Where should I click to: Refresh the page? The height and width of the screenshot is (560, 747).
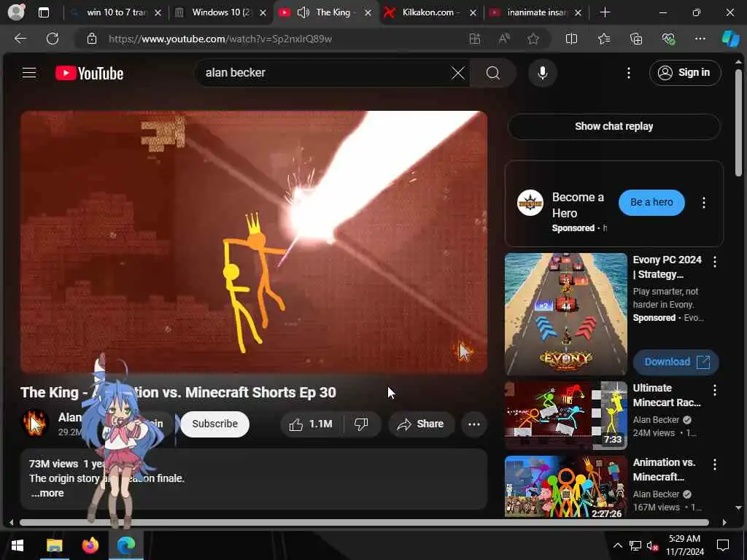coord(53,39)
